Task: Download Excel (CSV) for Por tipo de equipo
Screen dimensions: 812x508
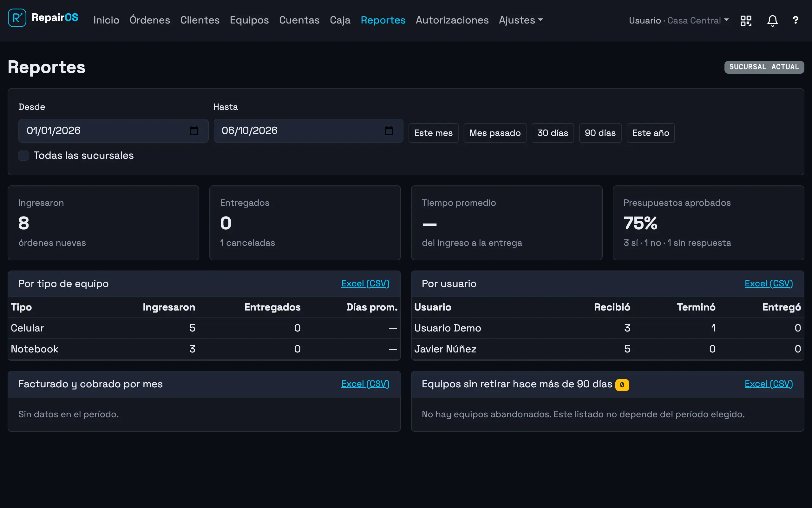Action: (x=365, y=284)
